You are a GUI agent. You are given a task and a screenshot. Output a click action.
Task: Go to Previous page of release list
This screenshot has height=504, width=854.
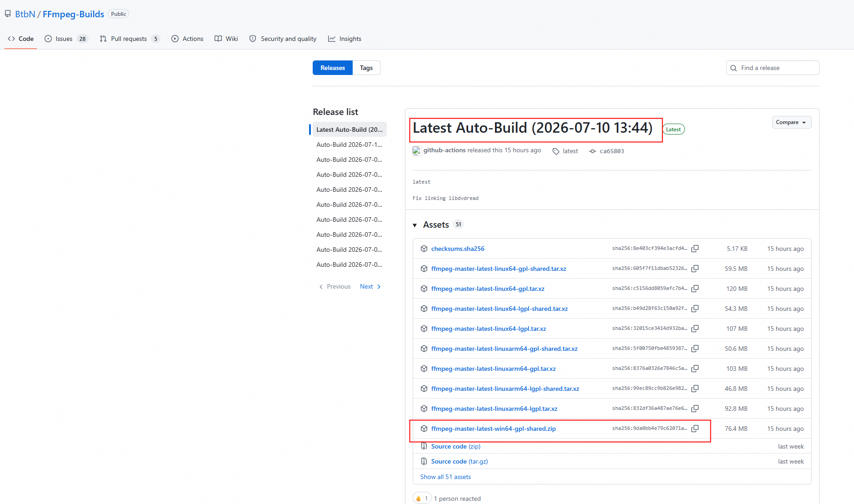click(335, 286)
